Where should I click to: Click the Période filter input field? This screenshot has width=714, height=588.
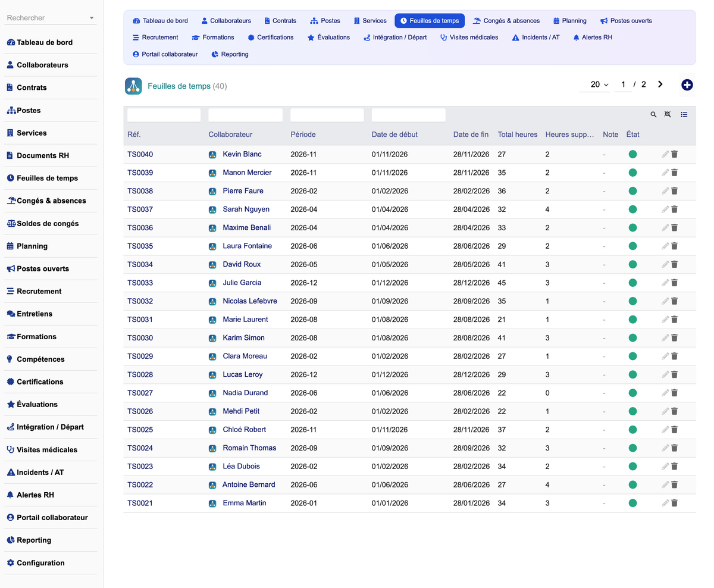[327, 115]
